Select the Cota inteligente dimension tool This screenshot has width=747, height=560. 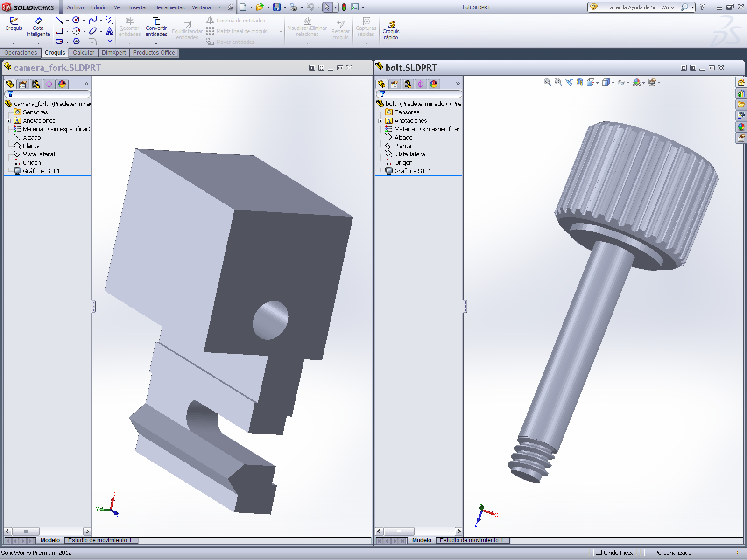38,27
